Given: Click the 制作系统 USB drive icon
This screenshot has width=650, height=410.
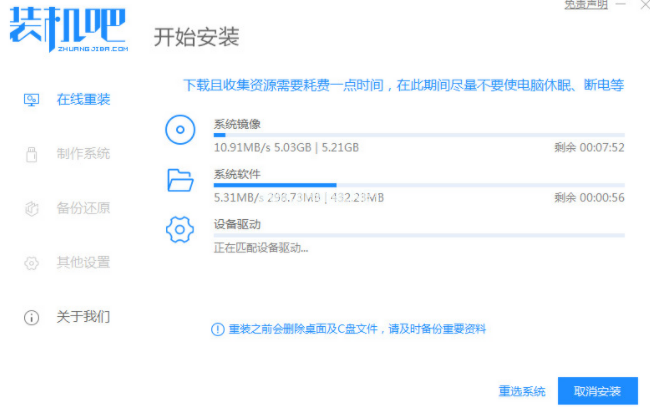Looking at the screenshot, I should pos(31,154).
